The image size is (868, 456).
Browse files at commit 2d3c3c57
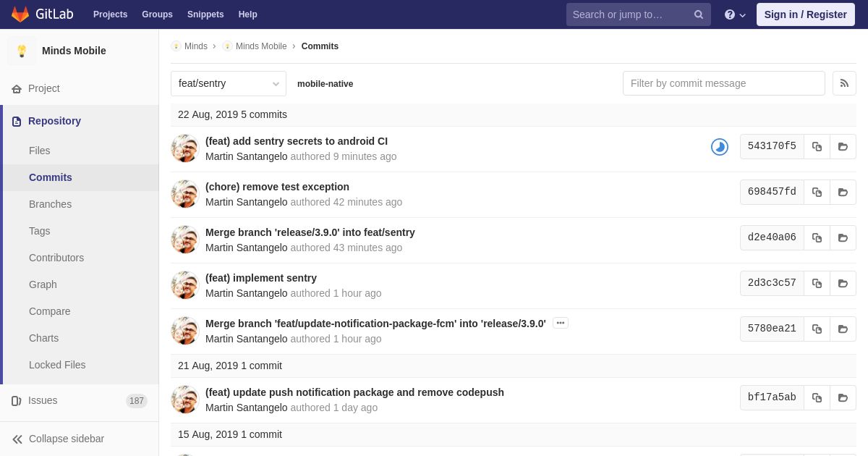click(843, 284)
